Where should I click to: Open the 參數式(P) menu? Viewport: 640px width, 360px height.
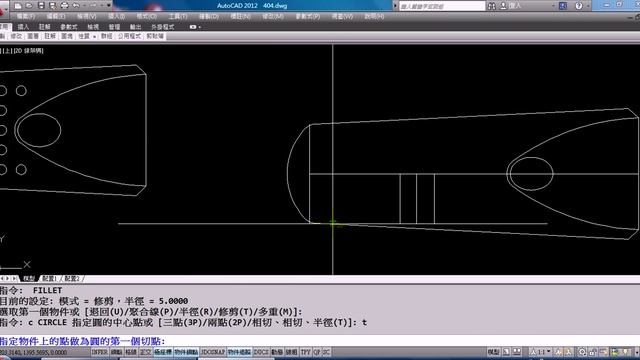coord(308,16)
